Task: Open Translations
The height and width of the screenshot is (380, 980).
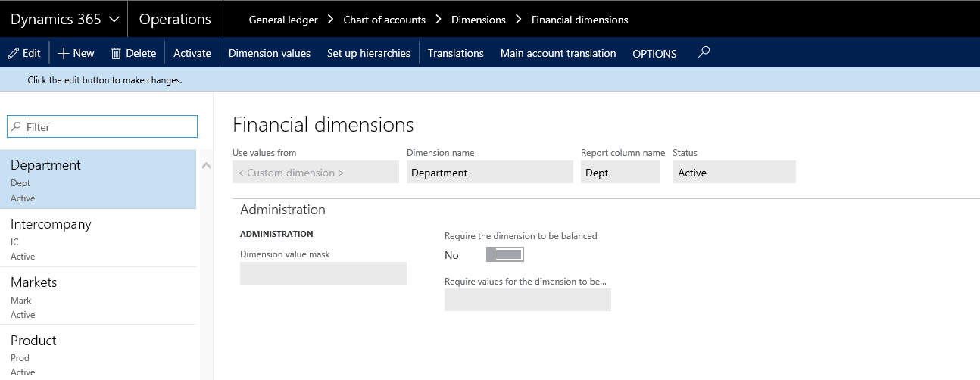Action: pos(455,53)
